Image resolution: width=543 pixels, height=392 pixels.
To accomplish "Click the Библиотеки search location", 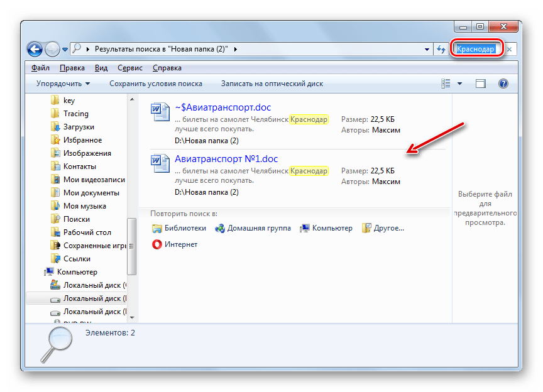I will pos(179,228).
